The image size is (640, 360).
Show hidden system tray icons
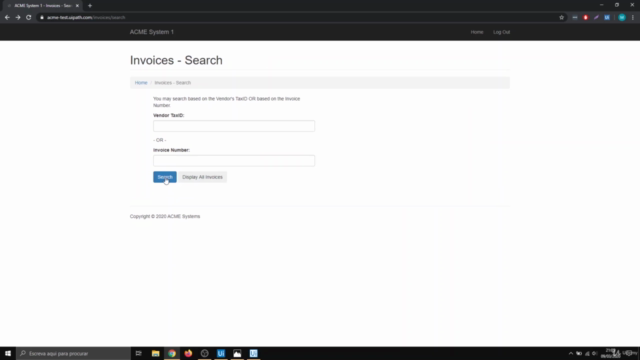coord(571,353)
